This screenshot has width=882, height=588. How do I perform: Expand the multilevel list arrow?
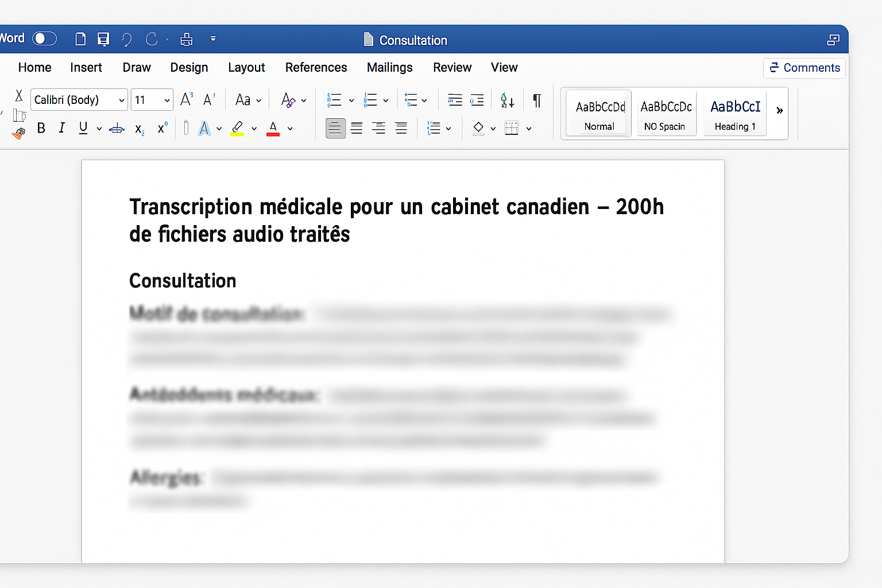point(424,100)
